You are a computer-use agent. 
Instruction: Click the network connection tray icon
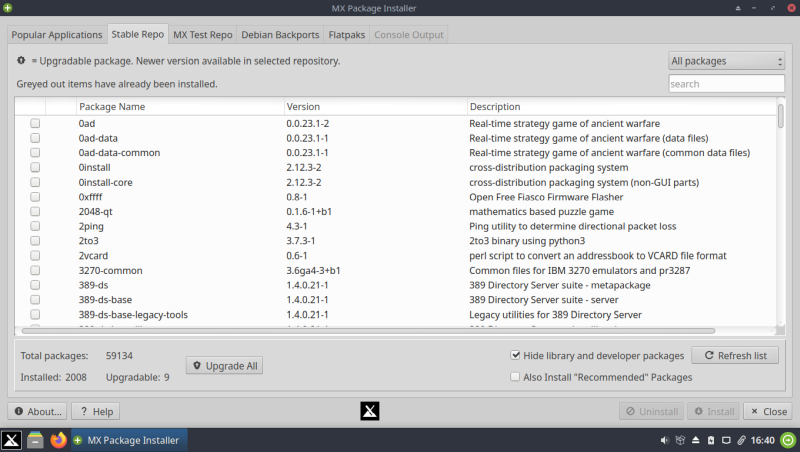click(726, 440)
